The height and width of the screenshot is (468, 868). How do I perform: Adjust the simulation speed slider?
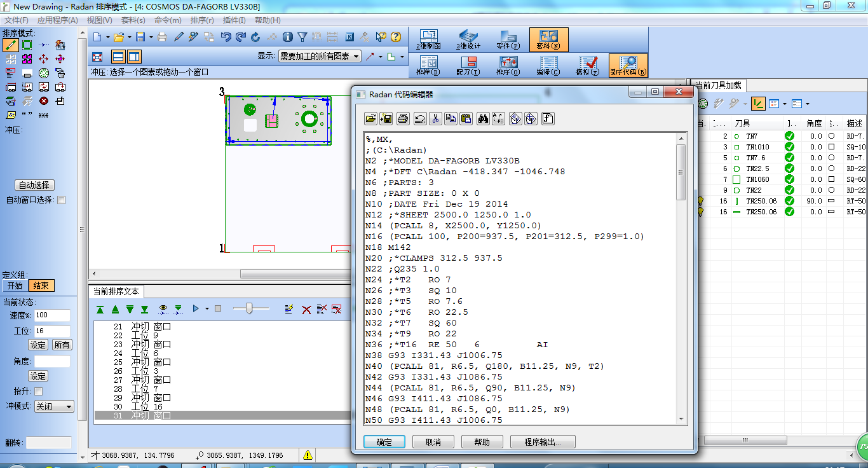pyautogui.click(x=249, y=308)
